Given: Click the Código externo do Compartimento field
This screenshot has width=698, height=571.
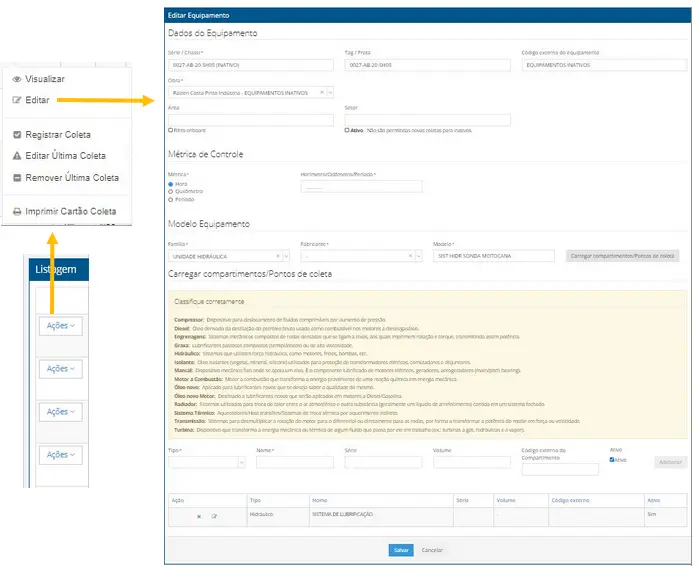Looking at the screenshot, I should click(560, 470).
